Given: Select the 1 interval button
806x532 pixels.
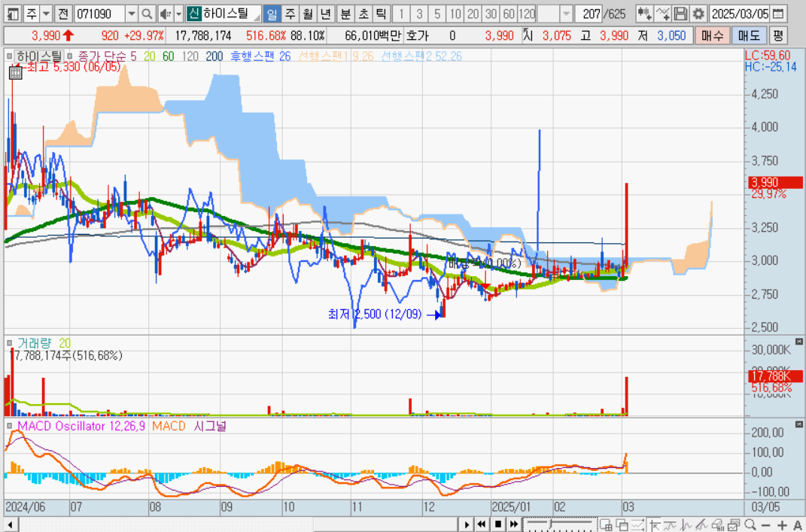Looking at the screenshot, I should point(401,14).
